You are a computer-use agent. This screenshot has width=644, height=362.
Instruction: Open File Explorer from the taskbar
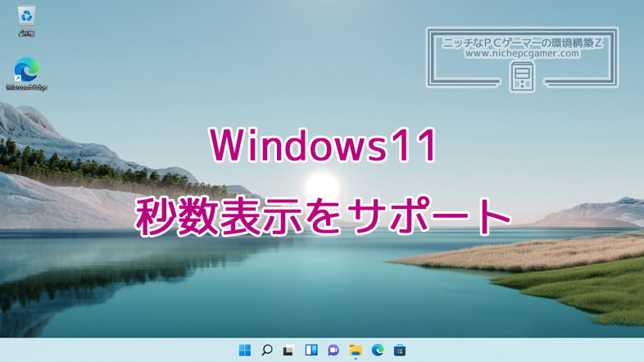coord(356,350)
